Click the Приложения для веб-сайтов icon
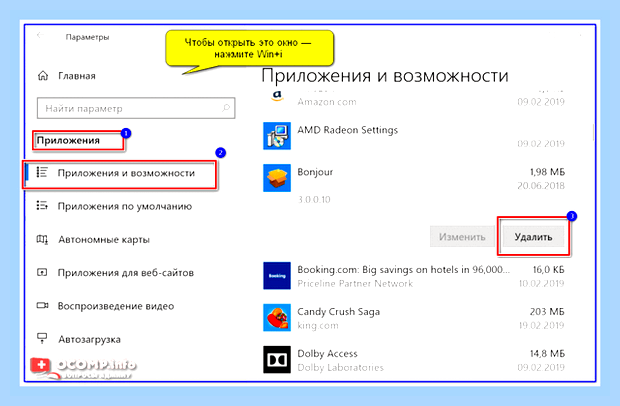Viewport: 620px width, 406px height. pos(42,272)
